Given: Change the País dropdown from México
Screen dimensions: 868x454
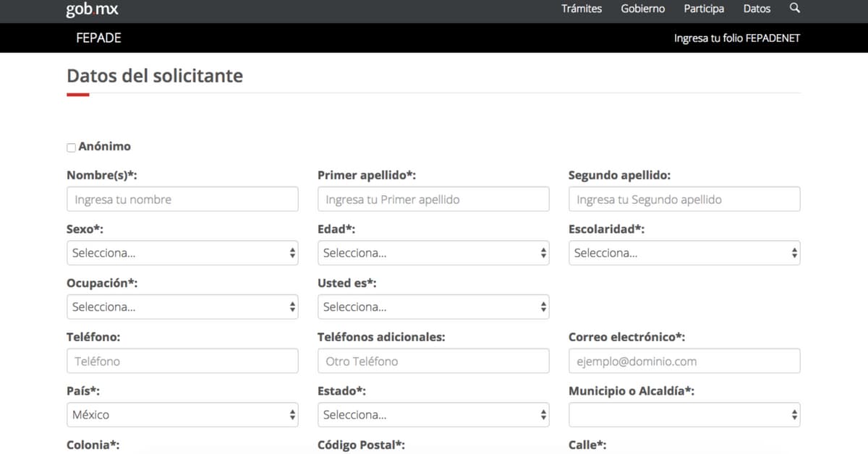Looking at the screenshot, I should tap(182, 415).
